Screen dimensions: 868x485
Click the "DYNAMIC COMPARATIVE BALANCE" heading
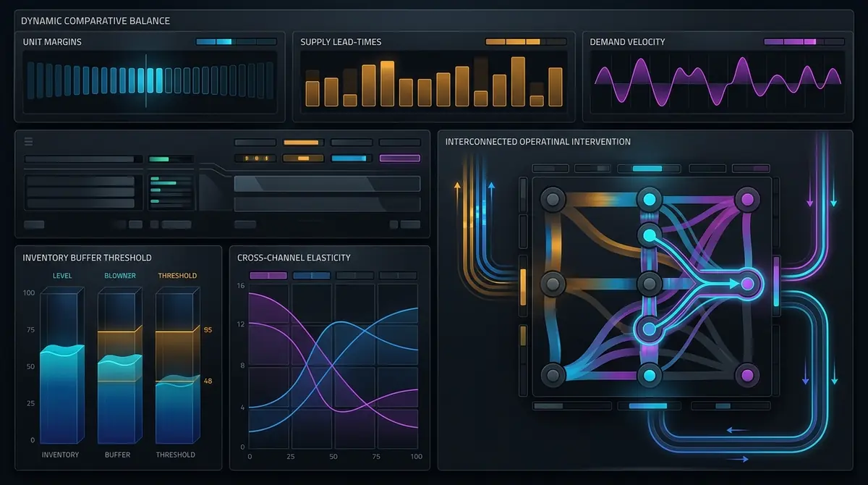(x=97, y=22)
